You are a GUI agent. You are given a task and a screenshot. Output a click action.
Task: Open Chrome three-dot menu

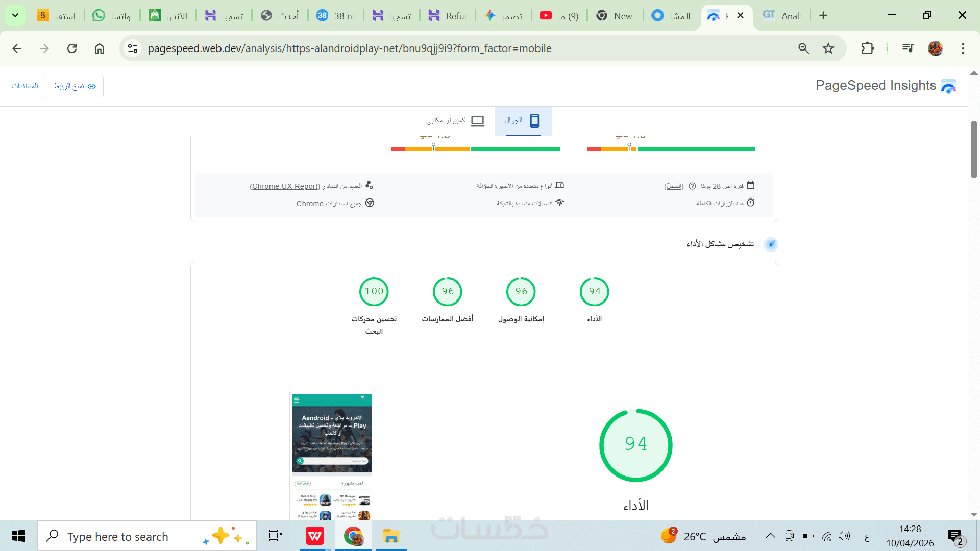pyautogui.click(x=963, y=48)
